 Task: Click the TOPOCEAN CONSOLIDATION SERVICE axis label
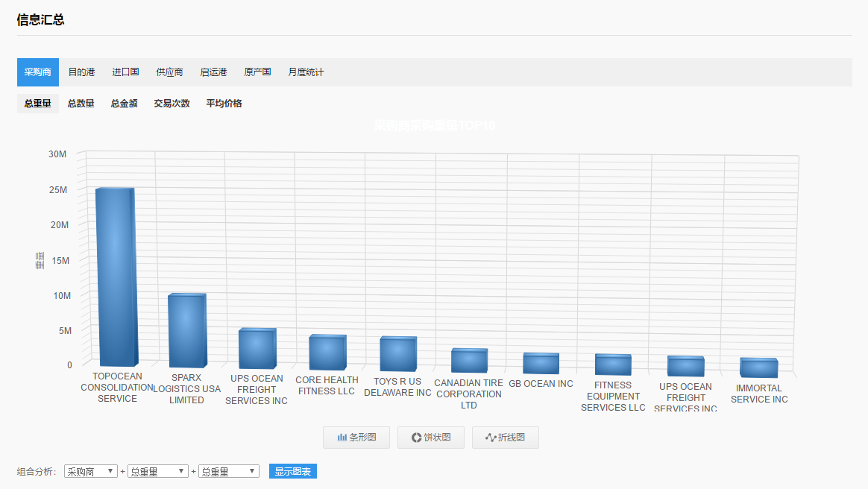(x=117, y=387)
